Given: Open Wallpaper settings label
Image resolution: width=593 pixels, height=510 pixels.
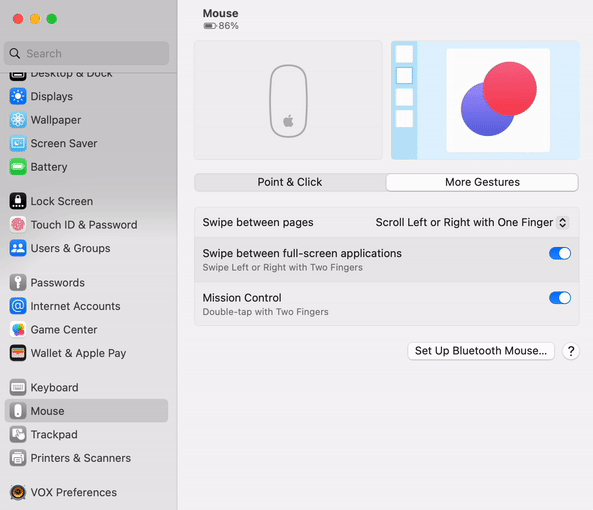Looking at the screenshot, I should pos(56,120).
